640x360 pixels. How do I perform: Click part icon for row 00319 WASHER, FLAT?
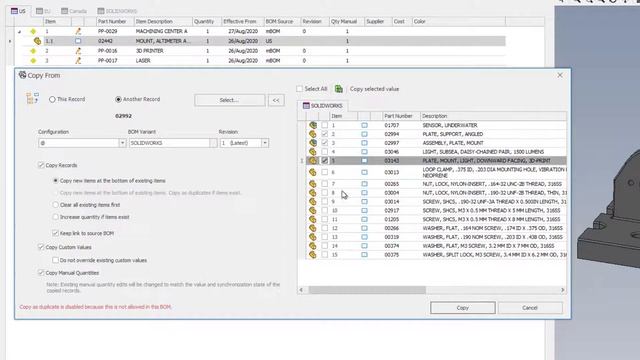pyautogui.click(x=313, y=237)
